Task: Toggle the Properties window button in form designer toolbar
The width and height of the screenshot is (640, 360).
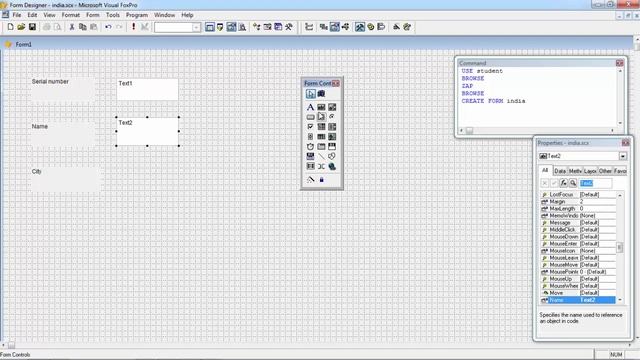Action: (x=335, y=27)
